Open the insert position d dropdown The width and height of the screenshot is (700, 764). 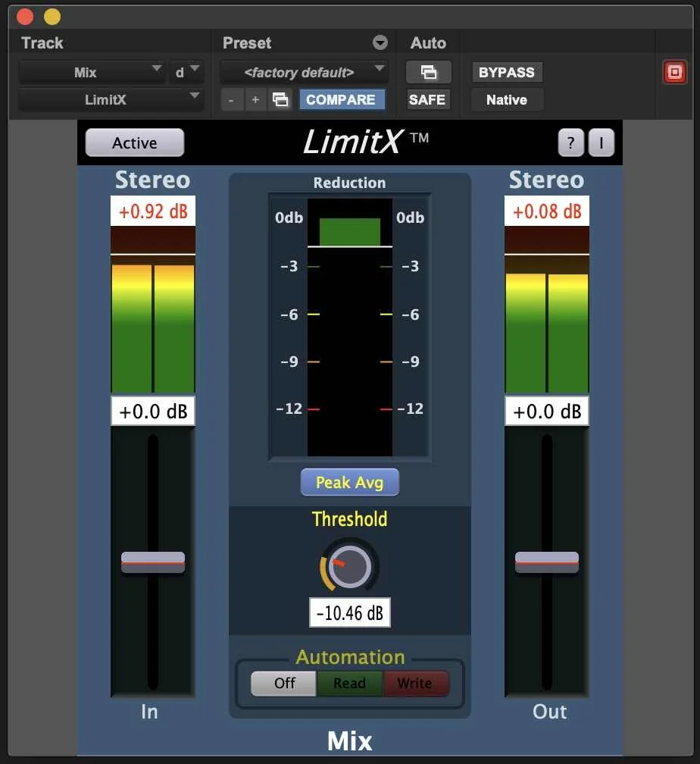coord(186,72)
